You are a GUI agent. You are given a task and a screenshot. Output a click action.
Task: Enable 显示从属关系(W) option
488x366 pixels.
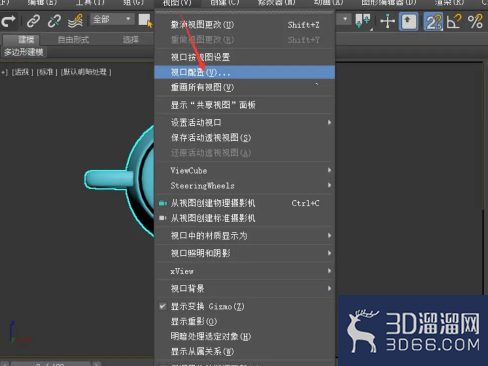[245, 351]
